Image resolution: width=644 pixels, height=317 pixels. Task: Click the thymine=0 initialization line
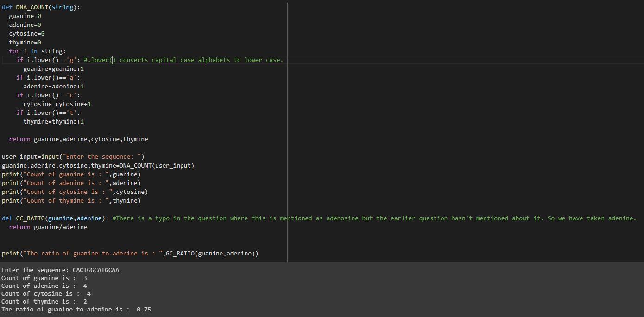point(25,43)
